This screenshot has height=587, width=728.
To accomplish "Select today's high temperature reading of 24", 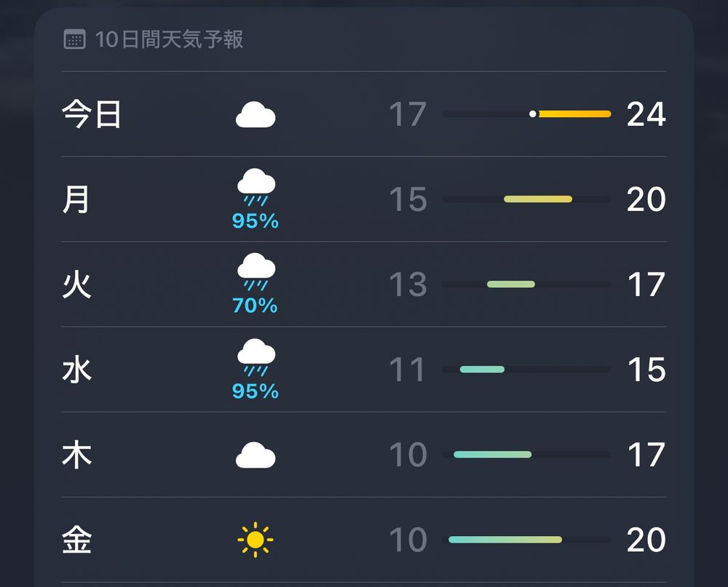I will (645, 114).
